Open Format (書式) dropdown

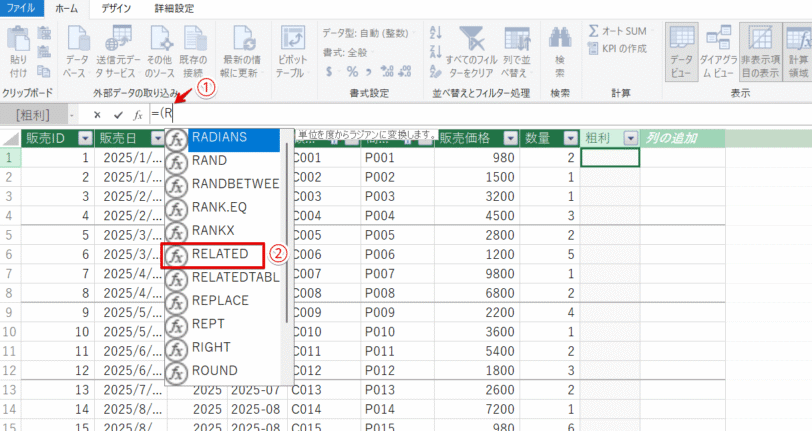tap(346, 52)
